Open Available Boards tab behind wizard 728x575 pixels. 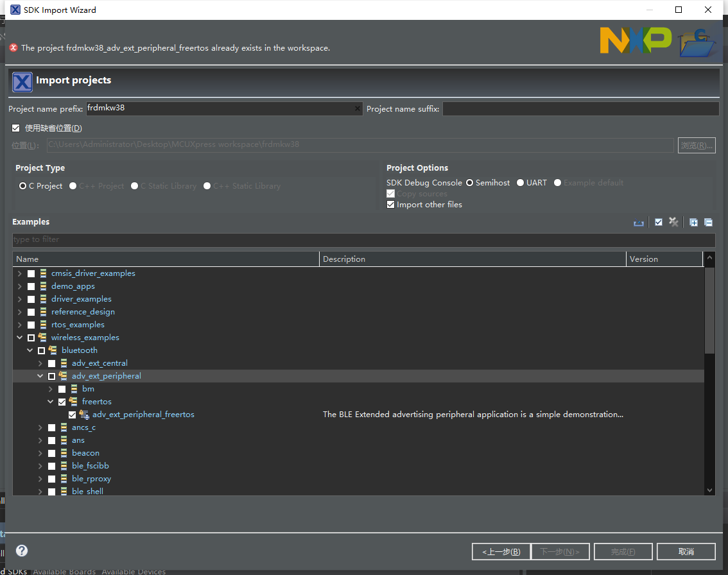(64, 572)
